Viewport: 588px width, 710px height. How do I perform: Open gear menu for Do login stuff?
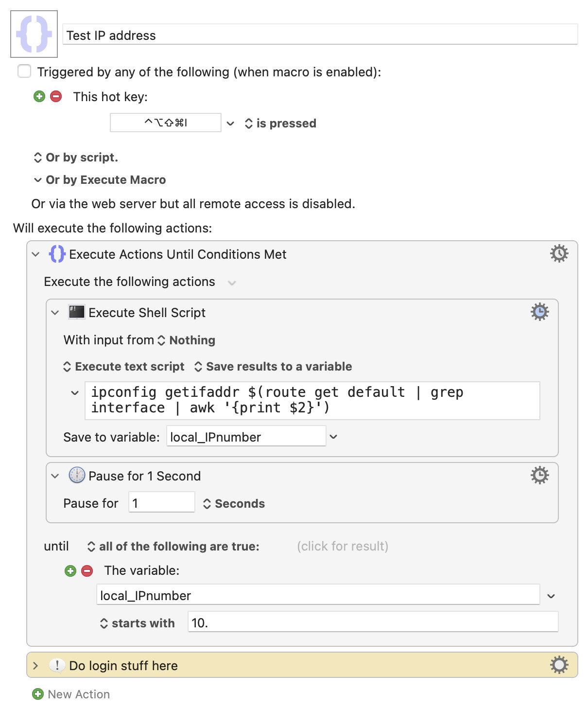[559, 665]
